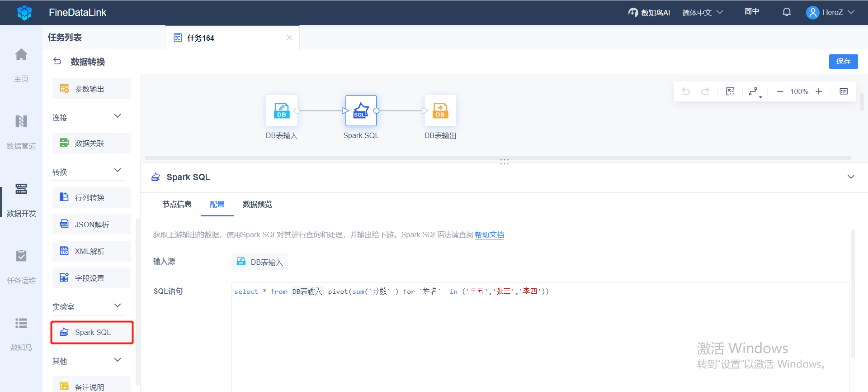Switch to the 节点信息 tab
Screen dimensions: 868x392
[x=177, y=204]
